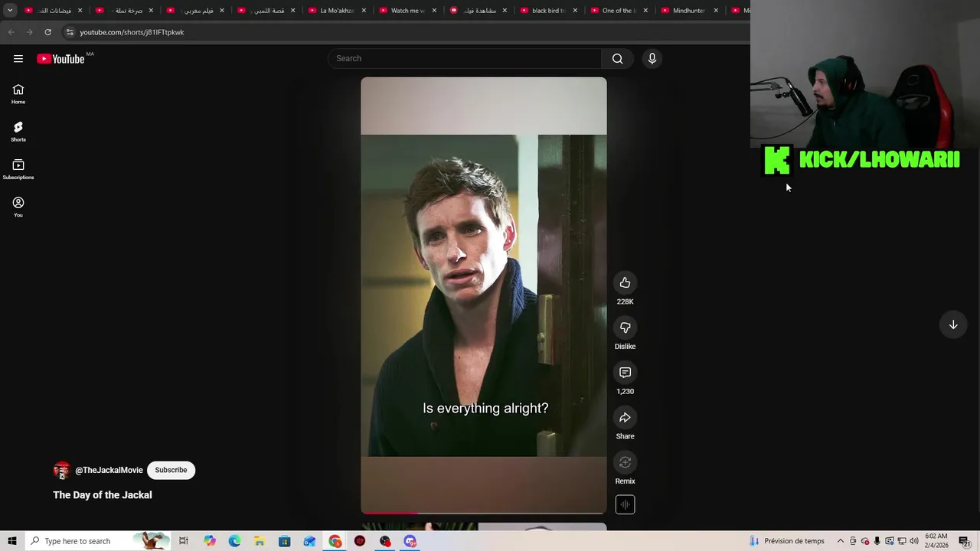This screenshot has width=980, height=551.
Task: Close the black bird tab
Action: coord(575,11)
